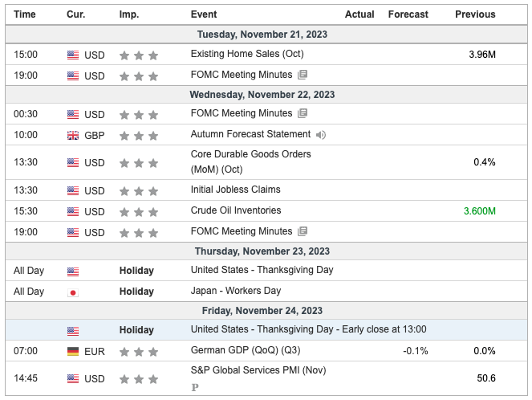Click US flag in Initial Jobless Claims row
The height and width of the screenshot is (400, 532).
(73, 190)
